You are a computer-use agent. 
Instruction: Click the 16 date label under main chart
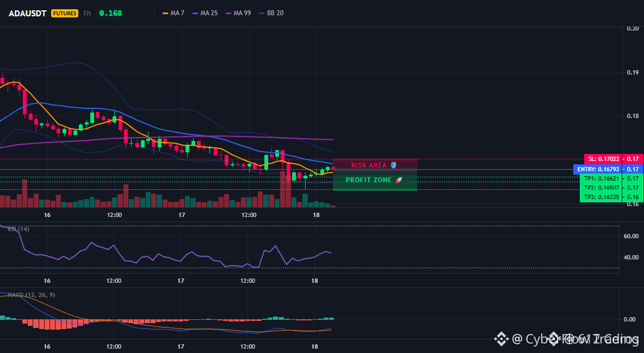click(x=47, y=215)
